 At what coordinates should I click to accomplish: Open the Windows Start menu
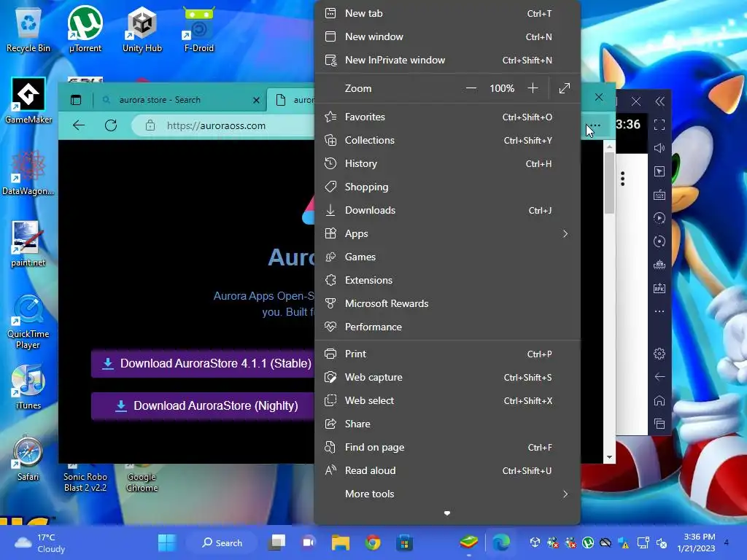pos(167,542)
